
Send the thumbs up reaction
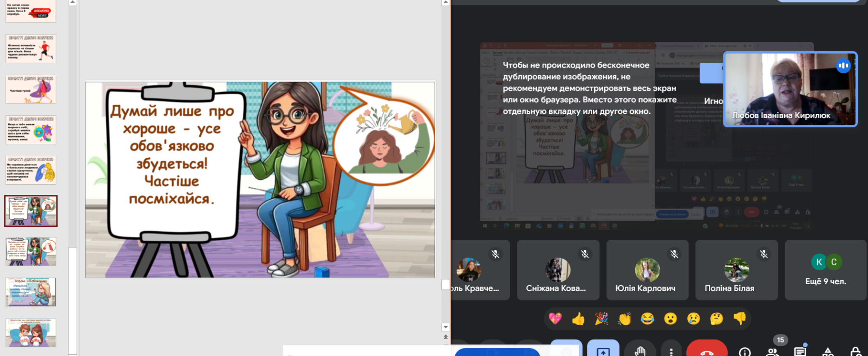tap(578, 318)
